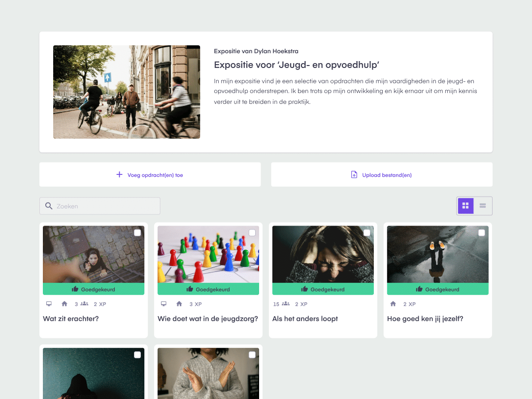
Task: Open the 'Wie doet wat in de jeugdzorg?' assignment
Action: coord(207,319)
